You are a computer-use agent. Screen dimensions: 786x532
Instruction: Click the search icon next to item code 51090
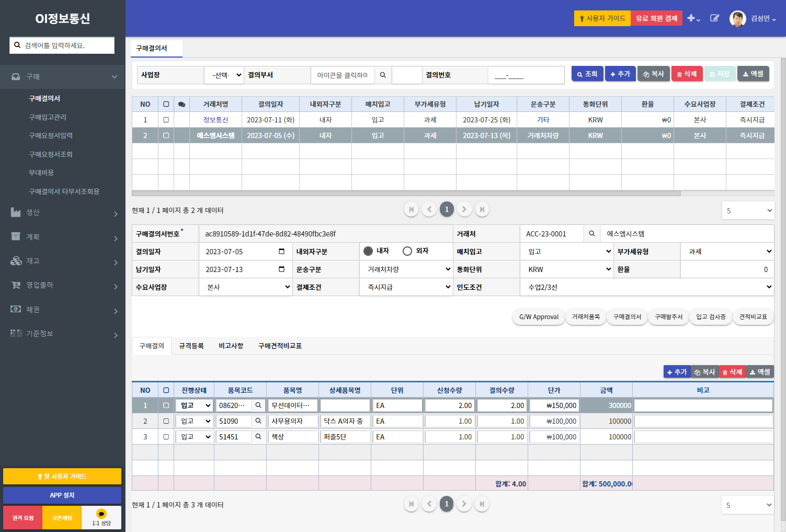[258, 421]
